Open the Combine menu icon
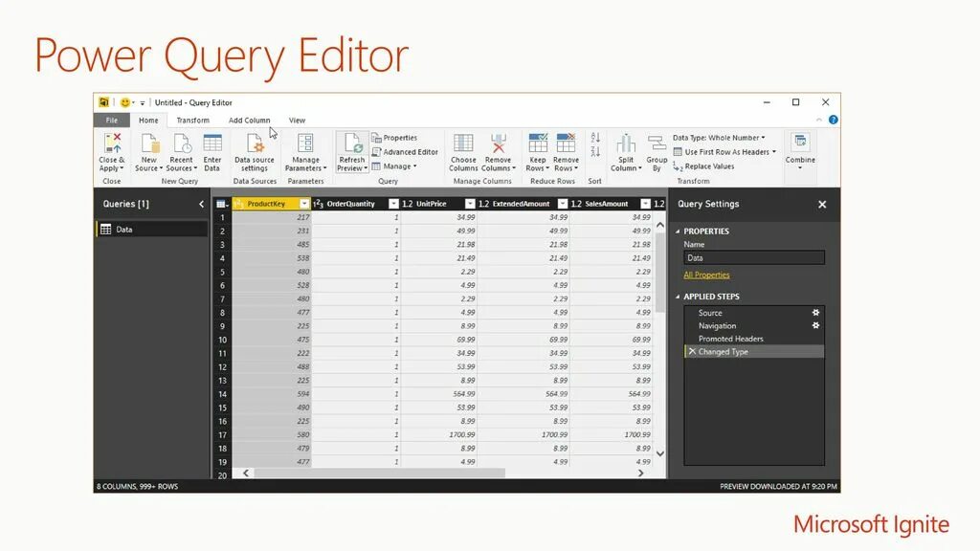Image resolution: width=980 pixels, height=551 pixels. coord(800,142)
